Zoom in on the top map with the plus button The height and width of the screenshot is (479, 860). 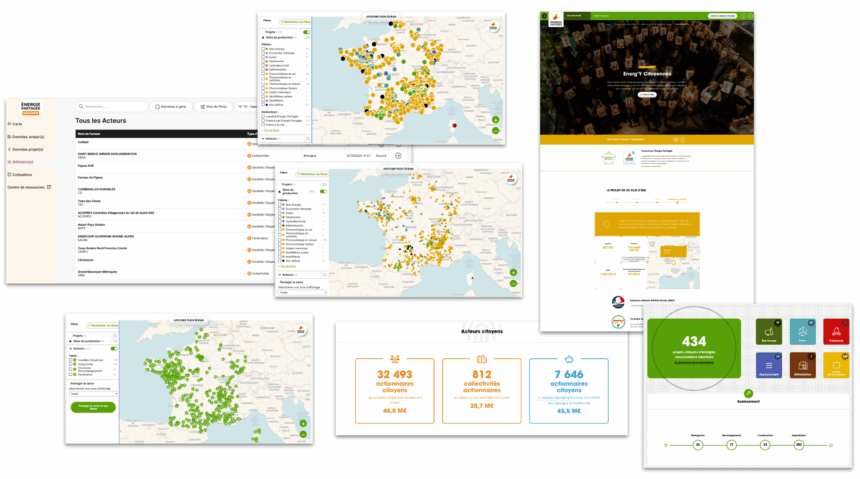click(x=497, y=118)
